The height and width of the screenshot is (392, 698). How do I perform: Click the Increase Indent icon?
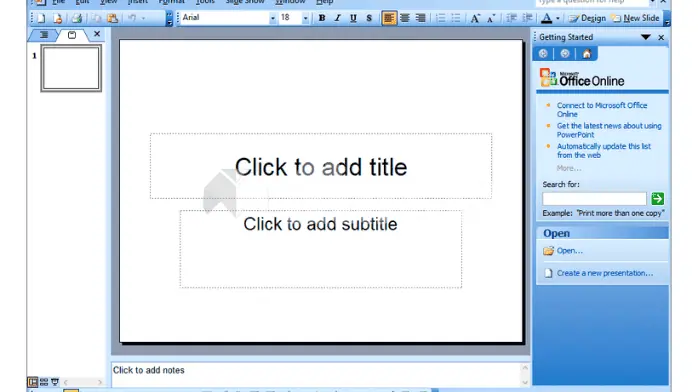click(528, 18)
